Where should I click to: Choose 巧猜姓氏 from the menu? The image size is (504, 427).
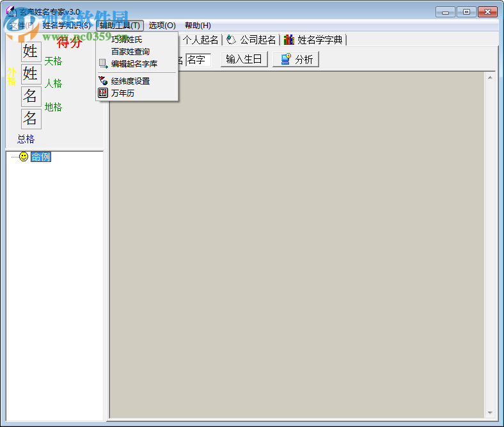pyautogui.click(x=137, y=40)
